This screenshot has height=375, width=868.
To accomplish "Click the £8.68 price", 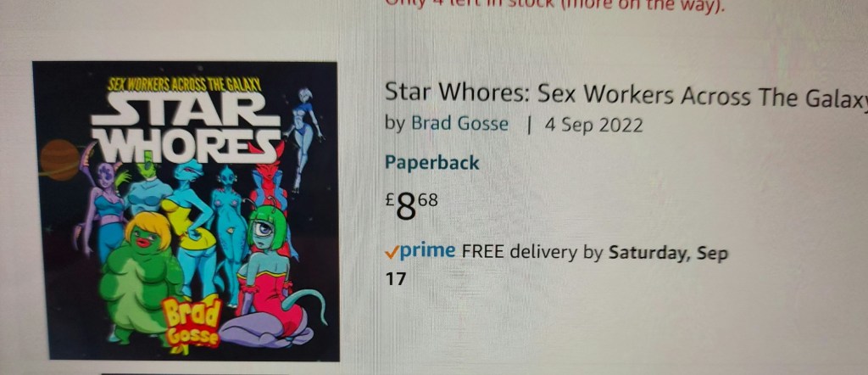I will point(411,207).
